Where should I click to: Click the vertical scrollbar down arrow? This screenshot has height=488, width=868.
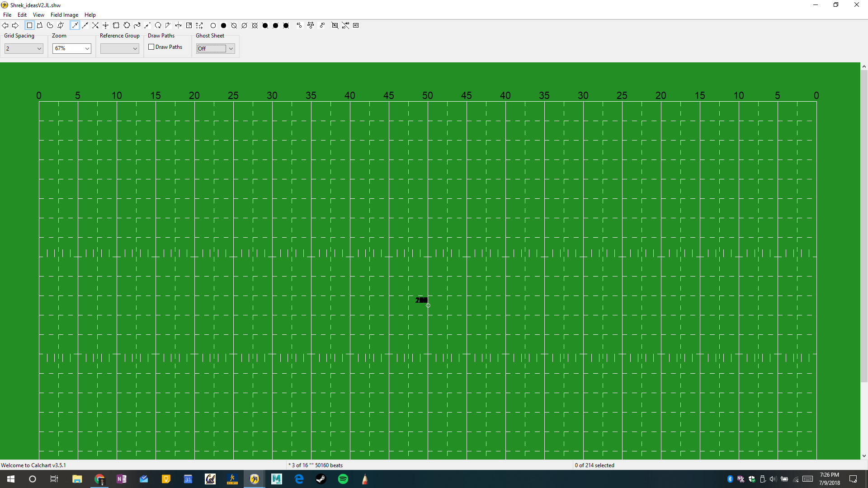(864, 456)
